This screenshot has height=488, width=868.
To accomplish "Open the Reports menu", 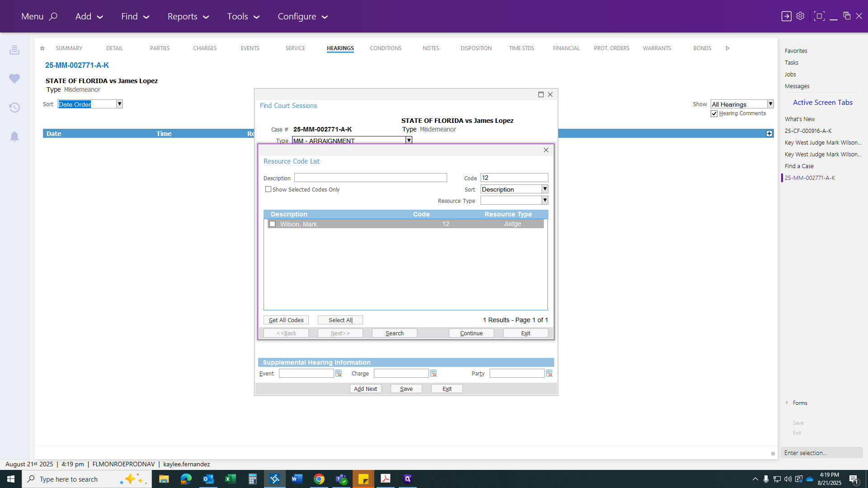I will (188, 16).
